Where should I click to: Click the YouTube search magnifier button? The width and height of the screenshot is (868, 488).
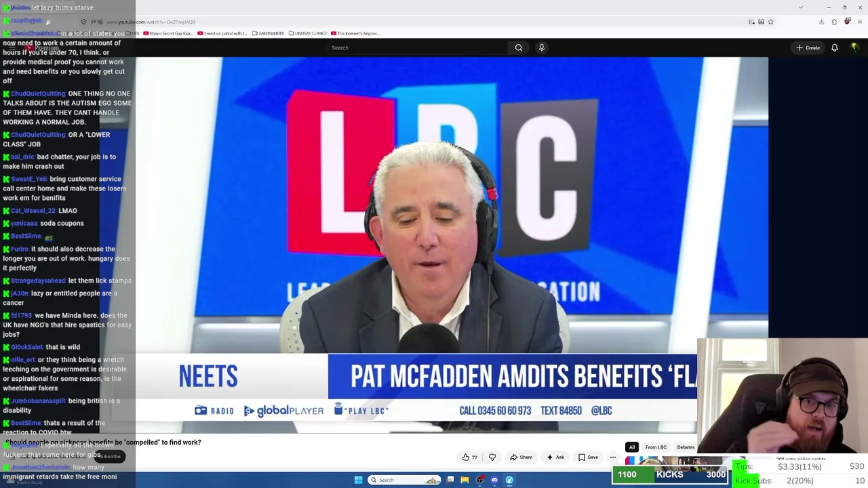coord(519,47)
